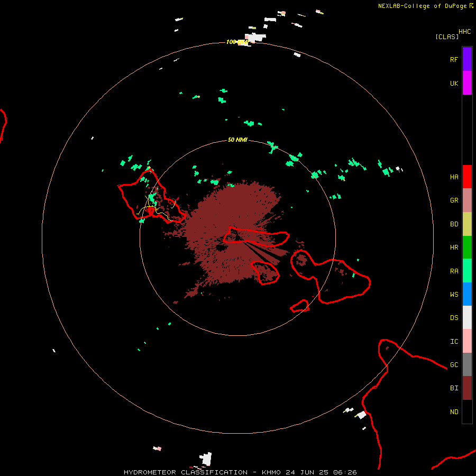Click the RF purple legend swatch

pos(467,59)
